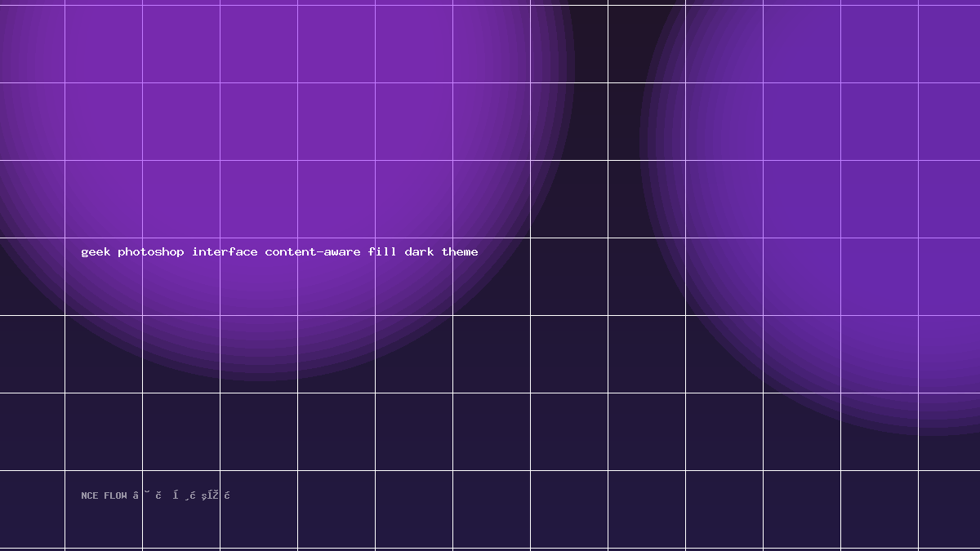The image size is (980, 551).
Task: Click the grid cell containing "geek photoshop"
Action: tap(104, 277)
